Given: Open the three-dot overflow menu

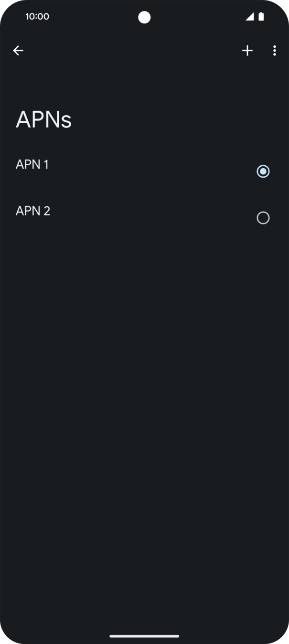Looking at the screenshot, I should [x=274, y=51].
